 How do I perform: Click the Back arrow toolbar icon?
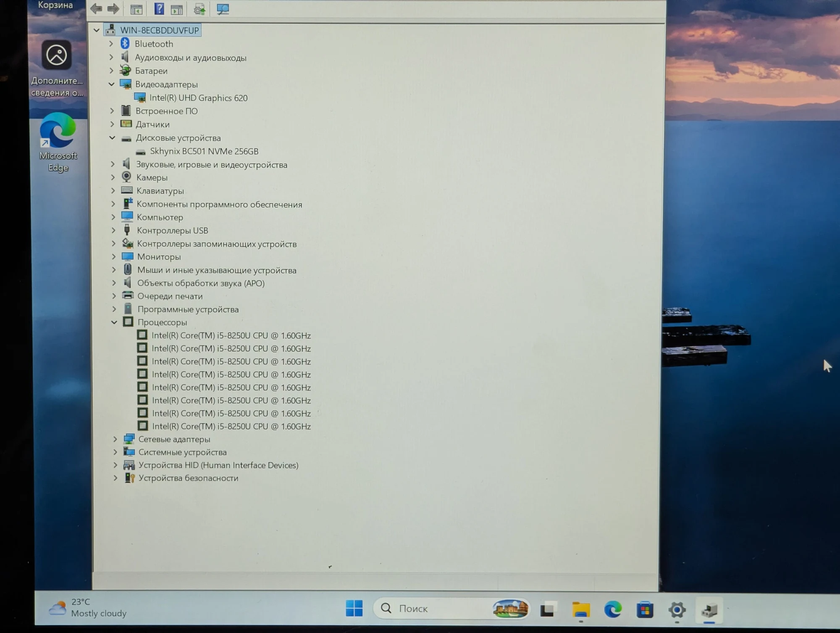pos(96,8)
